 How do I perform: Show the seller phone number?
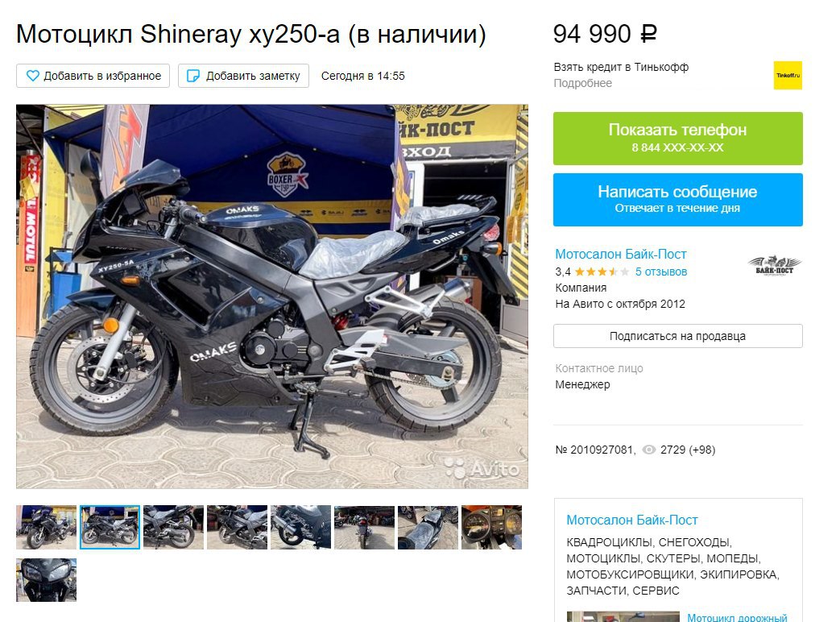(677, 139)
